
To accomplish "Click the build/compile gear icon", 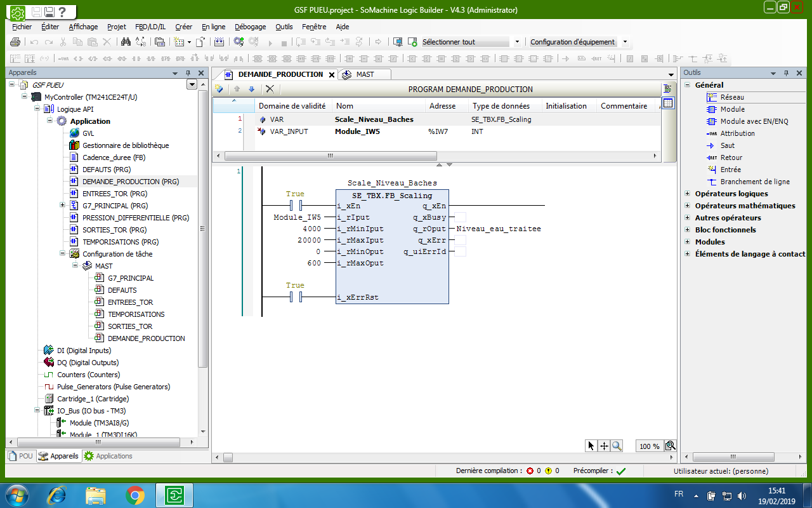I will point(239,42).
